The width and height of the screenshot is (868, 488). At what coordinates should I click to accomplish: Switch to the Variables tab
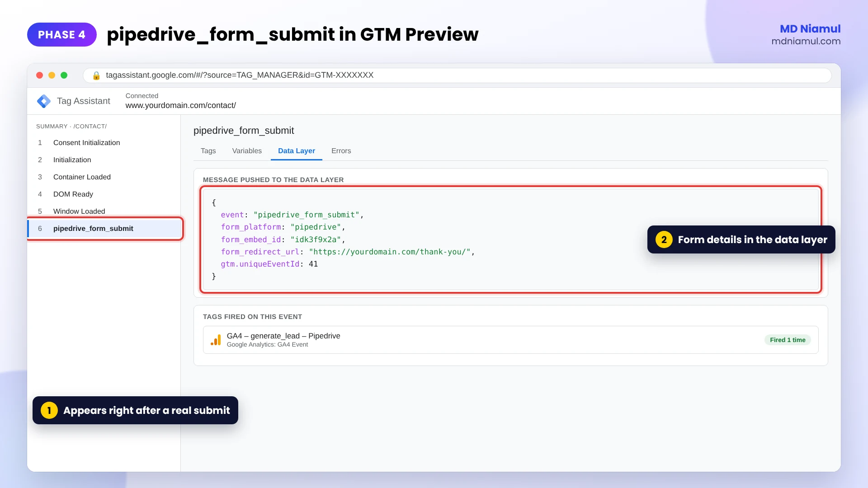(x=247, y=151)
